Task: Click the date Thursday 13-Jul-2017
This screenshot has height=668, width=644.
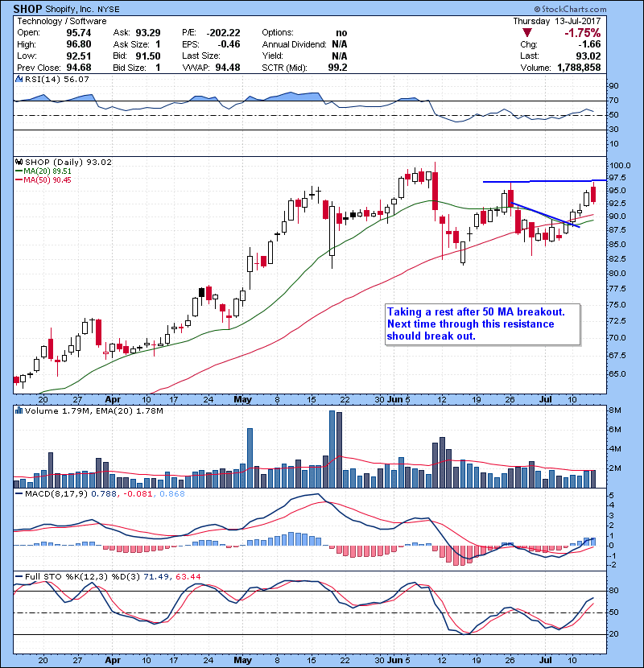Action: (556, 21)
